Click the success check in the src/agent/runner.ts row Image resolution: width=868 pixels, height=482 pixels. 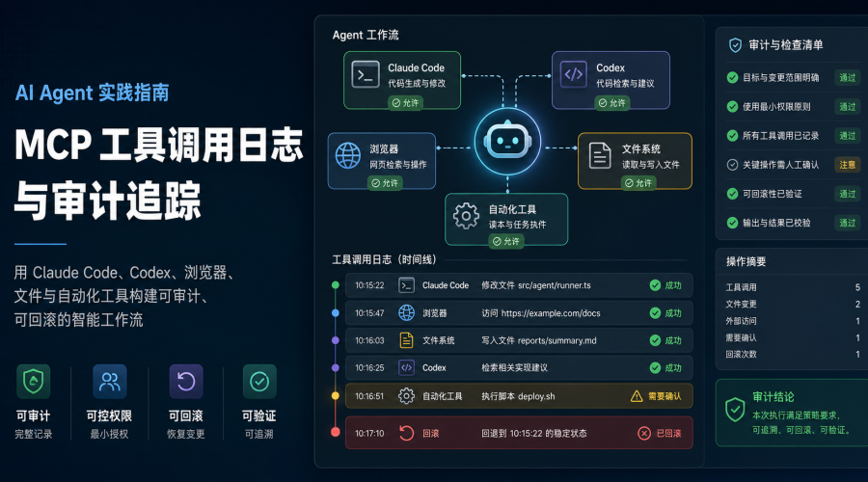655,285
